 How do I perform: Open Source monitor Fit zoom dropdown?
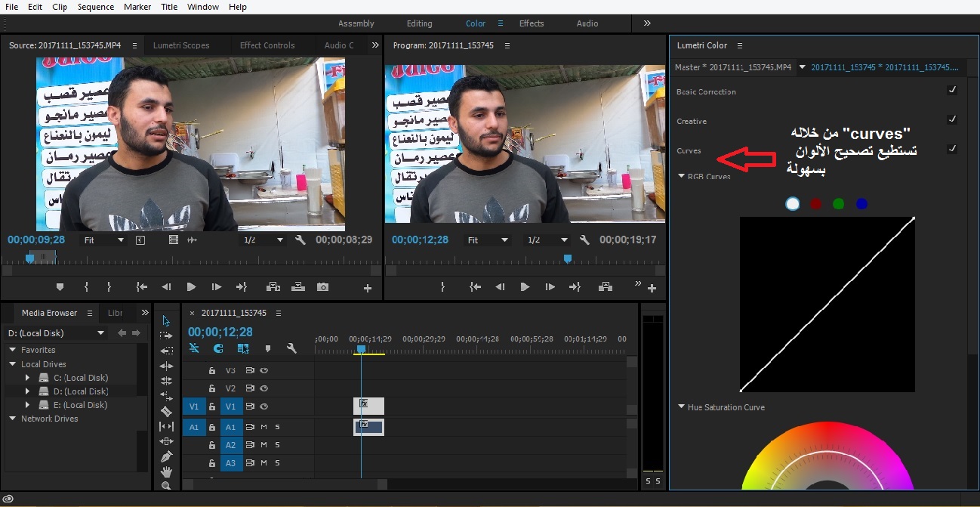[x=104, y=240]
